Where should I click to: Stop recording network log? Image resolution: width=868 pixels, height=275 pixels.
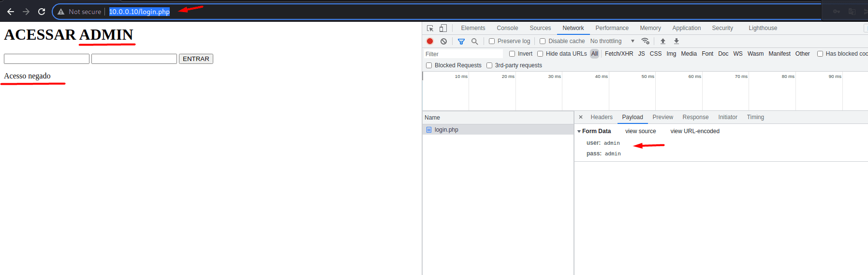click(x=430, y=41)
